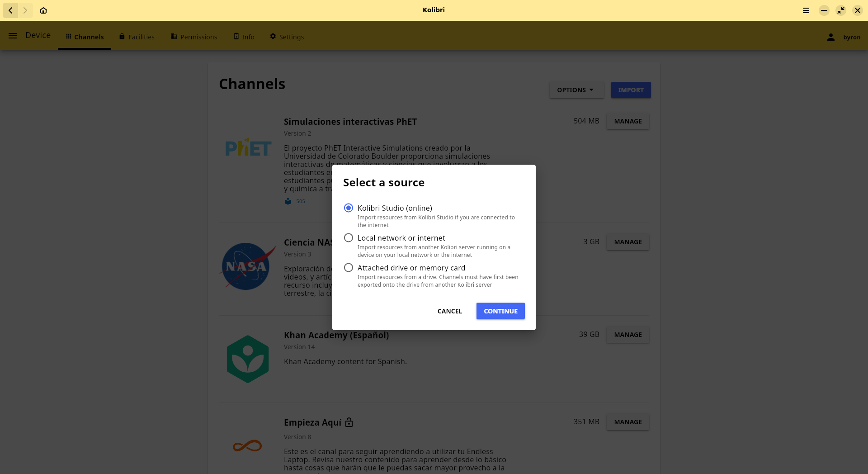Select Kolibri Studio (online) source

(x=349, y=208)
